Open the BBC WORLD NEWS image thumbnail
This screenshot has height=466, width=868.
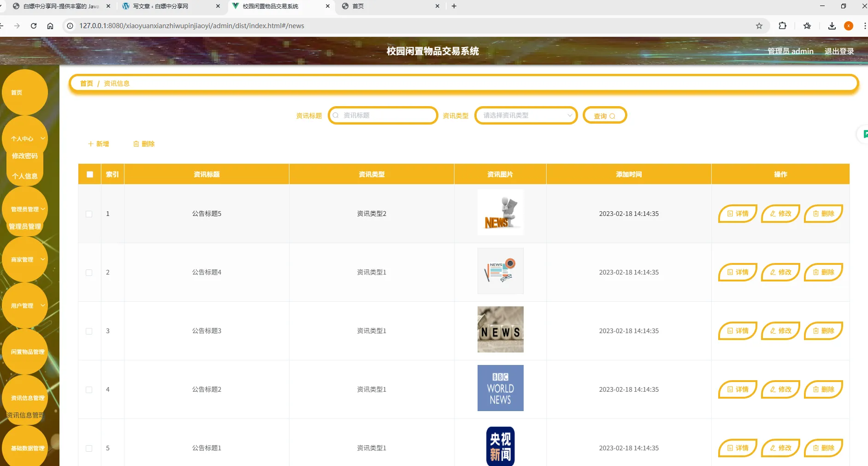[x=500, y=388]
